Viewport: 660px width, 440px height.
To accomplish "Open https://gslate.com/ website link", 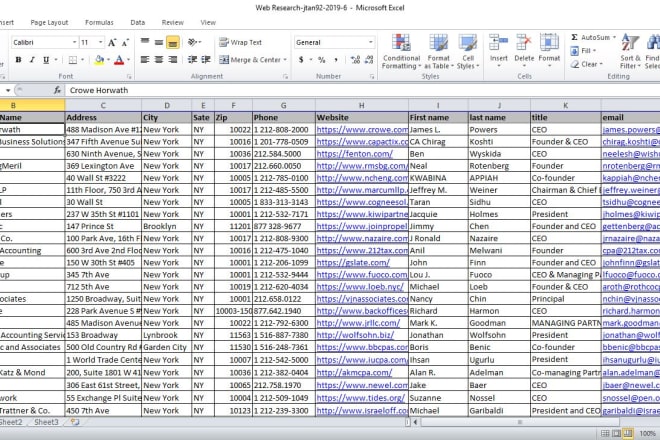I will tap(353, 263).
